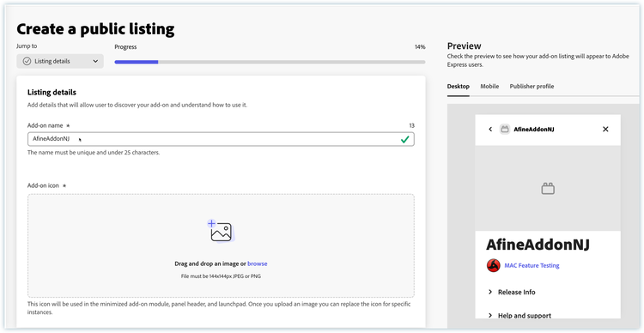The width and height of the screenshot is (644, 333).
Task: Click the placeholder add-on icon in preview banner
Action: pos(548,189)
